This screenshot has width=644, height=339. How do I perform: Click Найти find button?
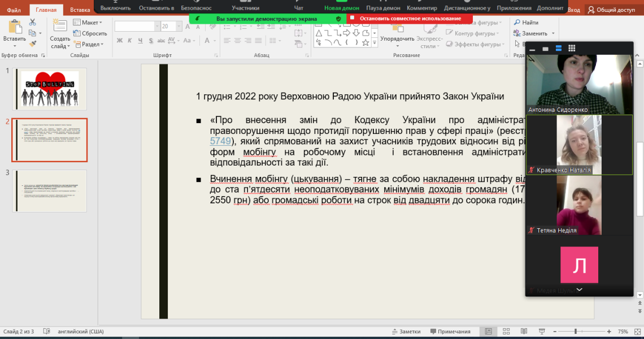526,23
